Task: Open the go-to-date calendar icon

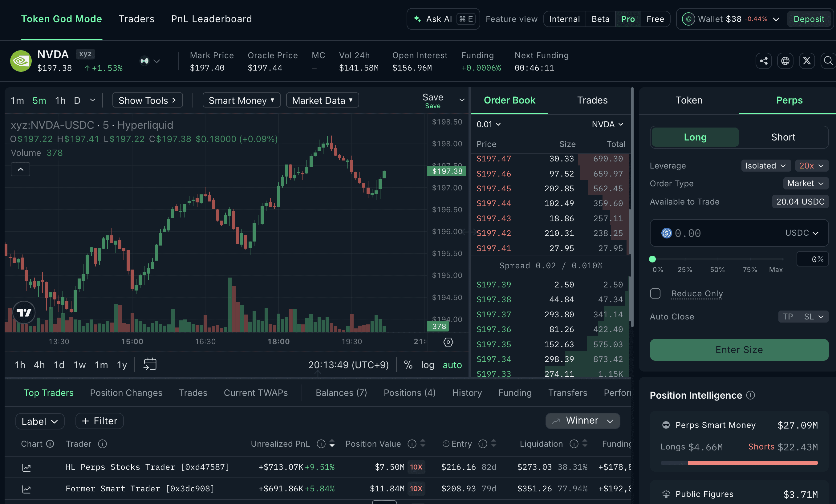Action: click(x=150, y=364)
